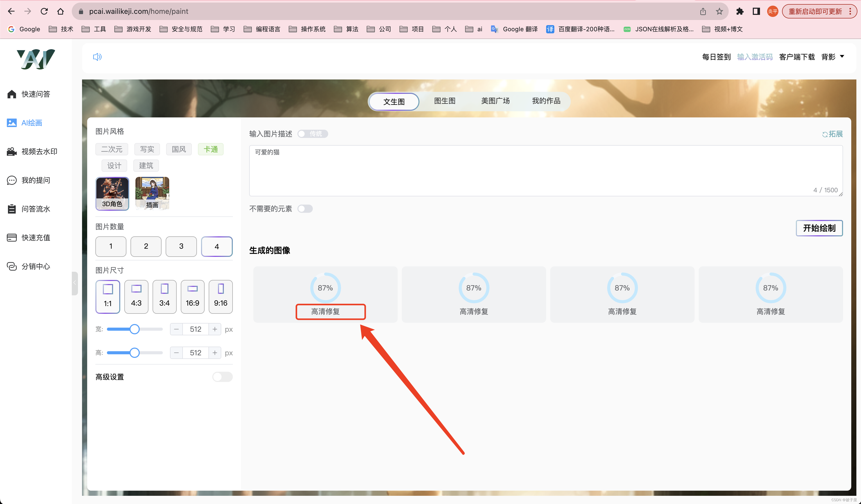Open the 编程语言 bookmark folder
Image resolution: width=861 pixels, height=504 pixels.
[262, 29]
